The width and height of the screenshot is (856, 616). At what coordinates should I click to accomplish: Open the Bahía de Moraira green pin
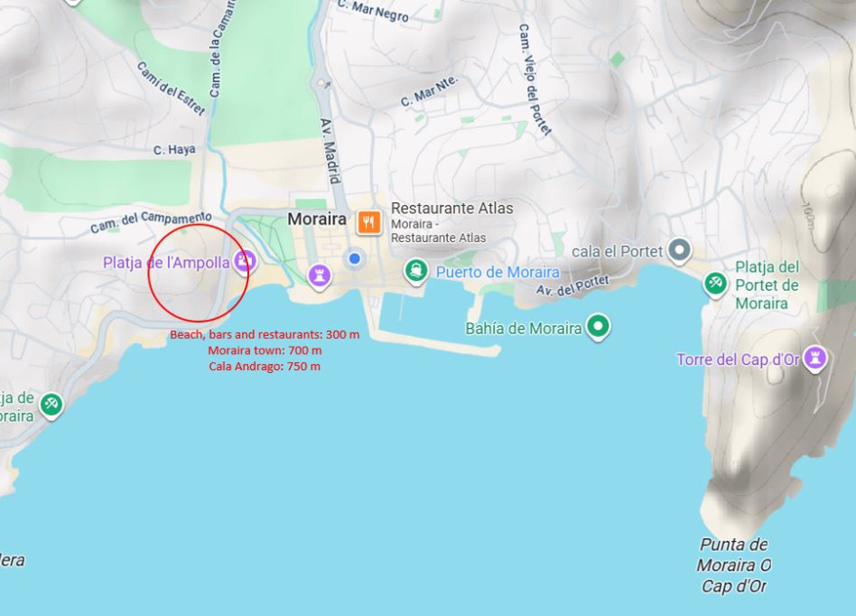coord(599,327)
